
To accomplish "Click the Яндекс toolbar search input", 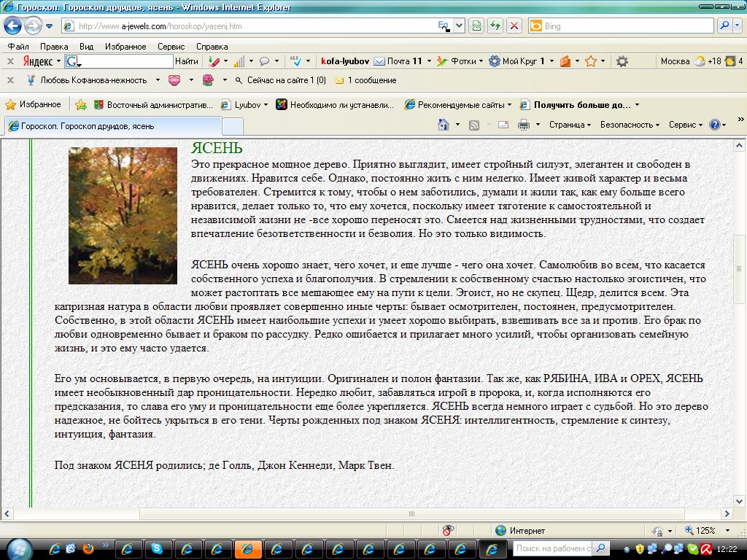I will tap(119, 61).
